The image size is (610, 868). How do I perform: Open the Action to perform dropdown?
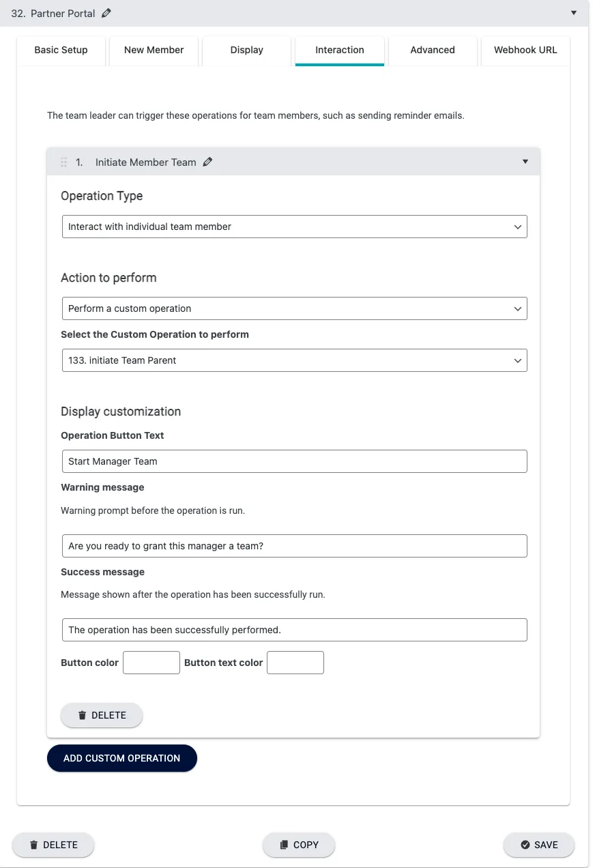pos(294,308)
